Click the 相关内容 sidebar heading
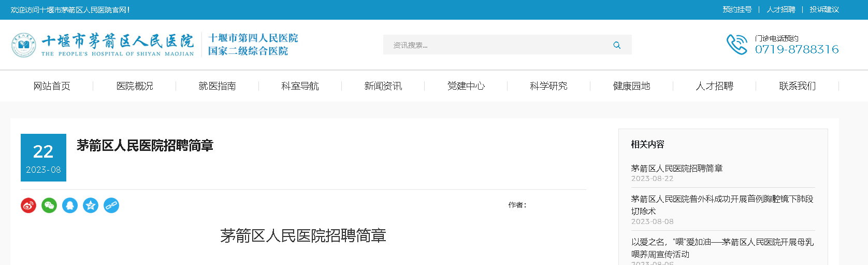Screen dimensions: 868x265 tap(647, 144)
